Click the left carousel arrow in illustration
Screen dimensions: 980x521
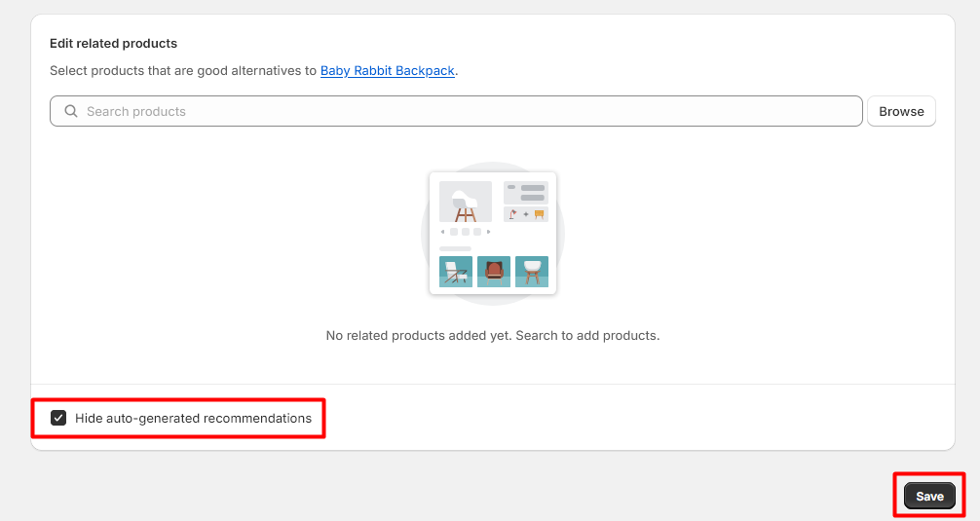(442, 232)
